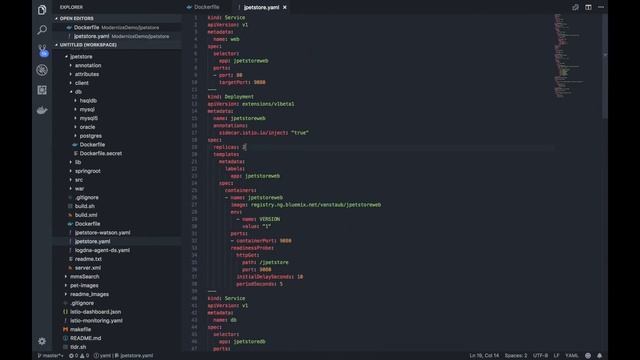Select Dockerfile in Open Editors list
The height and width of the screenshot is (360, 640).
(118, 27)
